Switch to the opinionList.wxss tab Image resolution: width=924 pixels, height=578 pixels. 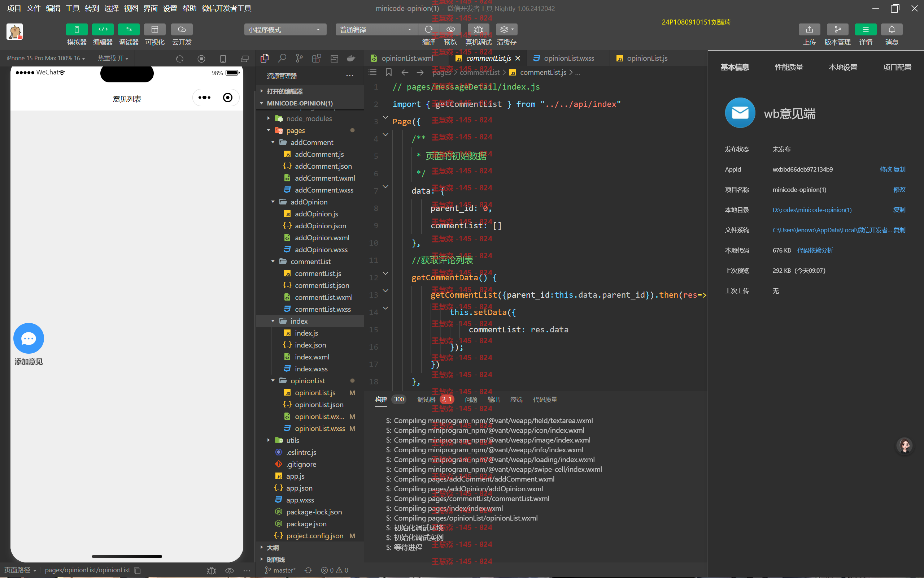click(568, 58)
